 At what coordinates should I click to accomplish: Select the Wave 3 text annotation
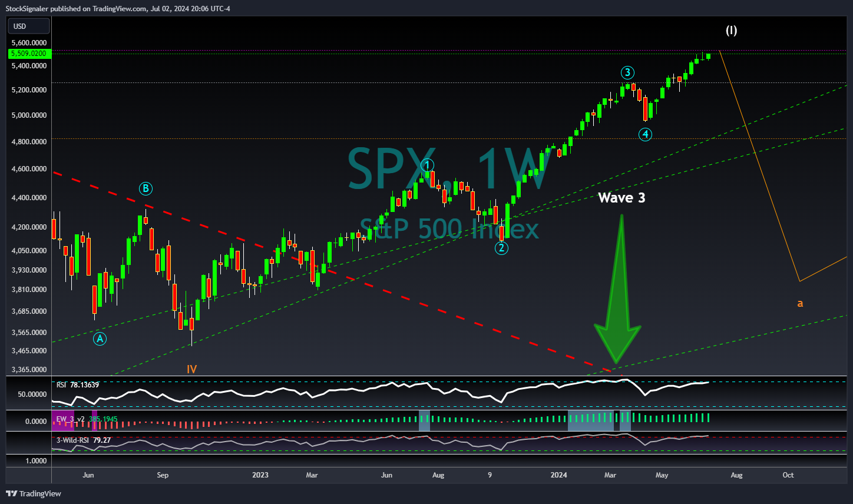(x=621, y=198)
